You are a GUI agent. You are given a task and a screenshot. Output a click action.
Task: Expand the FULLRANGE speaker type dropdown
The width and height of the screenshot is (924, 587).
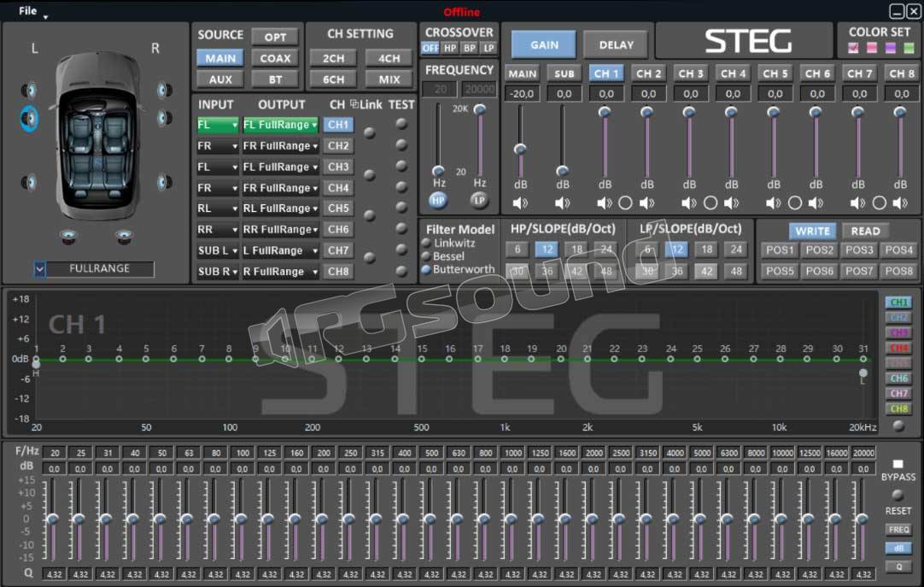tap(39, 269)
